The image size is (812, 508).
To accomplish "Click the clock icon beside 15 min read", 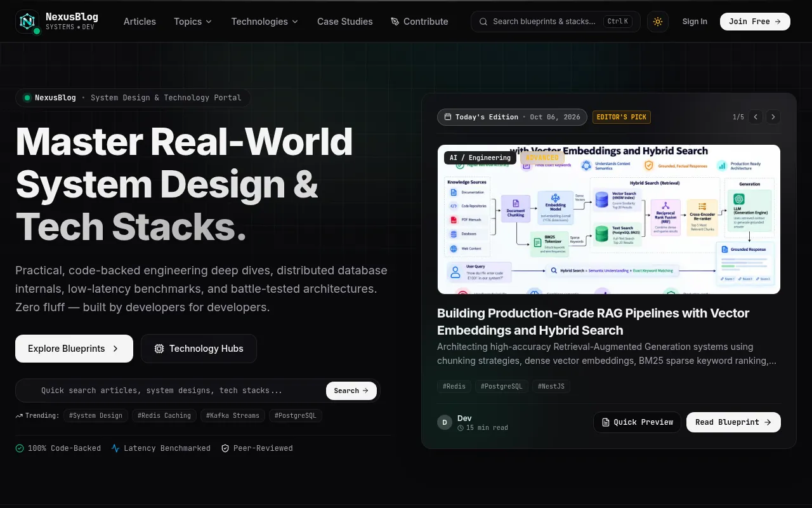I will 461,428.
